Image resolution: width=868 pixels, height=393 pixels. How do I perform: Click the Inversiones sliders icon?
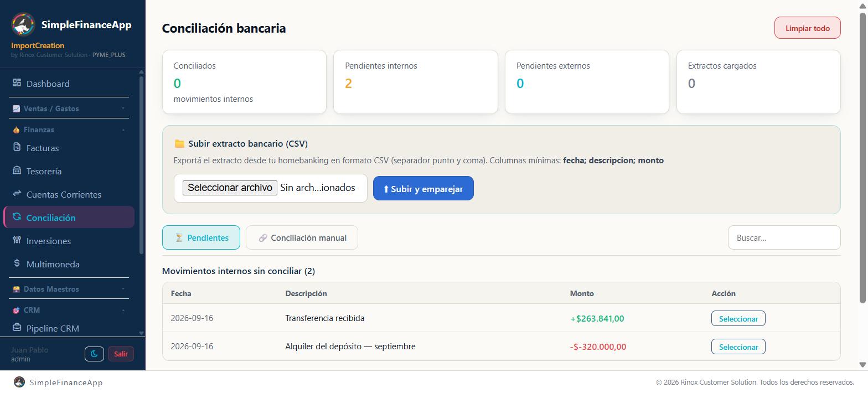(x=17, y=240)
